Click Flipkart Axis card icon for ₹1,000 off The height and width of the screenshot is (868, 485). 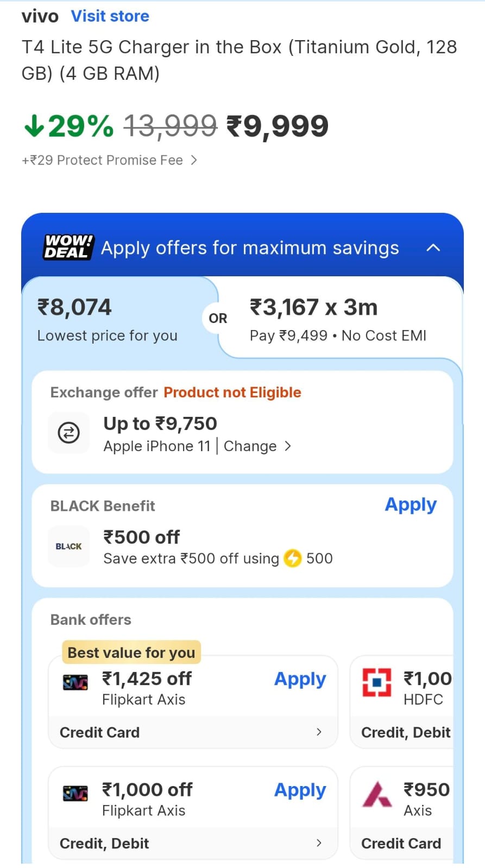(x=75, y=793)
